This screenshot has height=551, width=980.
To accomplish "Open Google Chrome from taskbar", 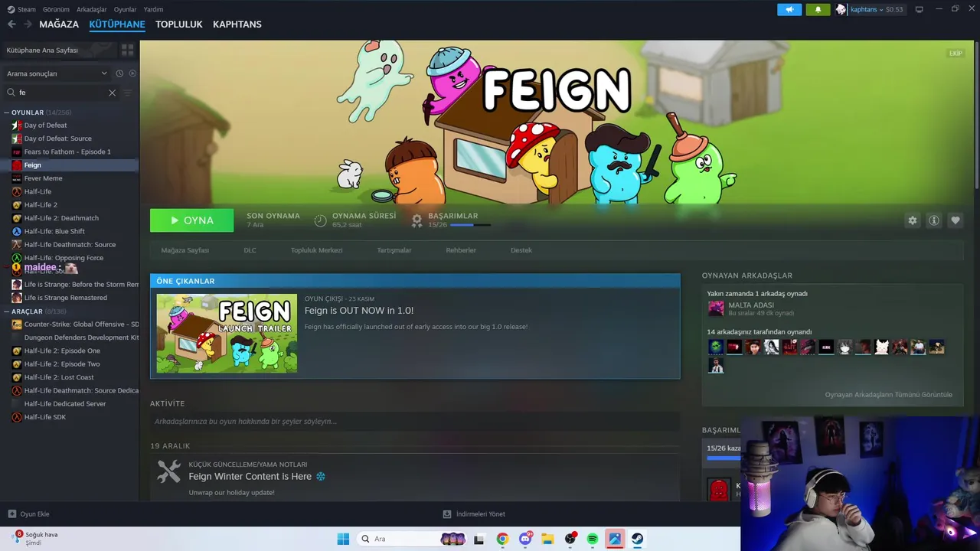I will point(502,539).
